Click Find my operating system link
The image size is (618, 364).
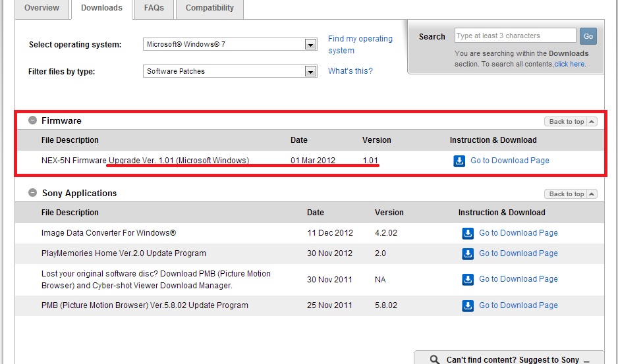tap(360, 45)
